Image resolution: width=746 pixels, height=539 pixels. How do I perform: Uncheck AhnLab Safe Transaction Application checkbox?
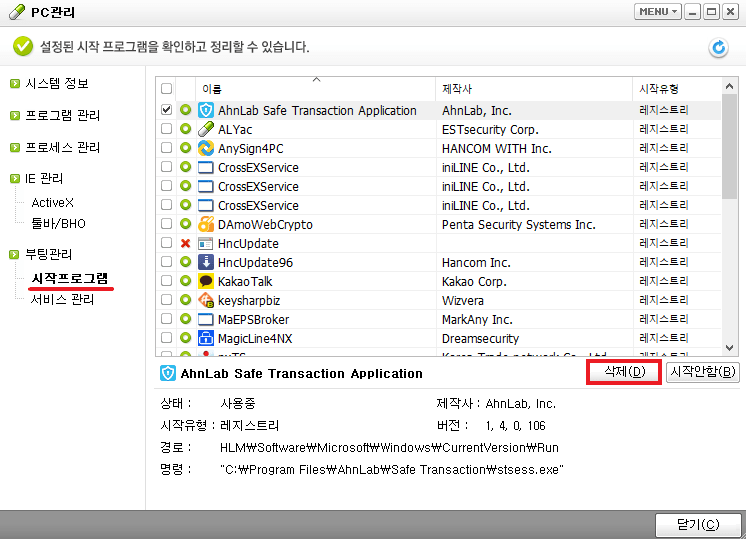[x=167, y=110]
